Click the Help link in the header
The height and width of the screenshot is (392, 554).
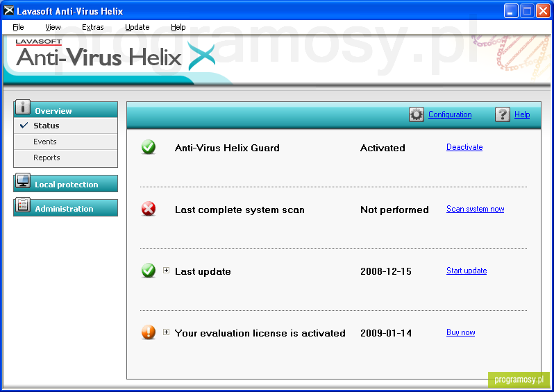pyautogui.click(x=522, y=114)
